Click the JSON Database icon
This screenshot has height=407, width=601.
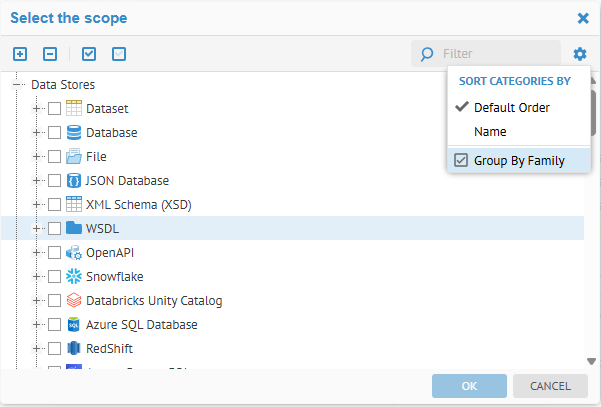click(74, 181)
